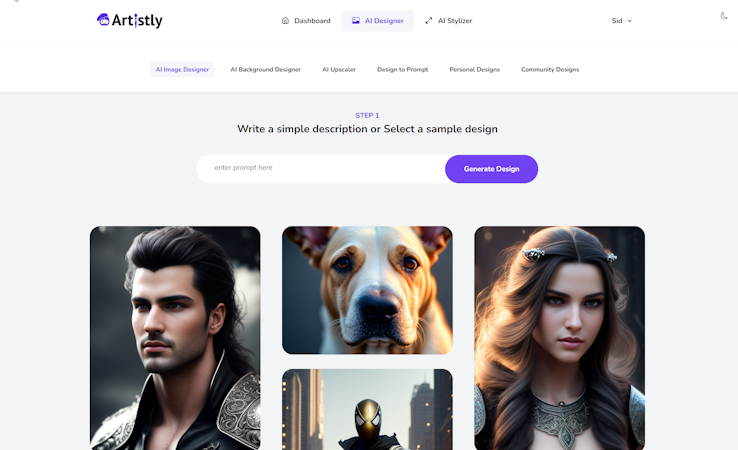This screenshot has height=450, width=738.
Task: Click the Generate Design button
Action: click(491, 169)
